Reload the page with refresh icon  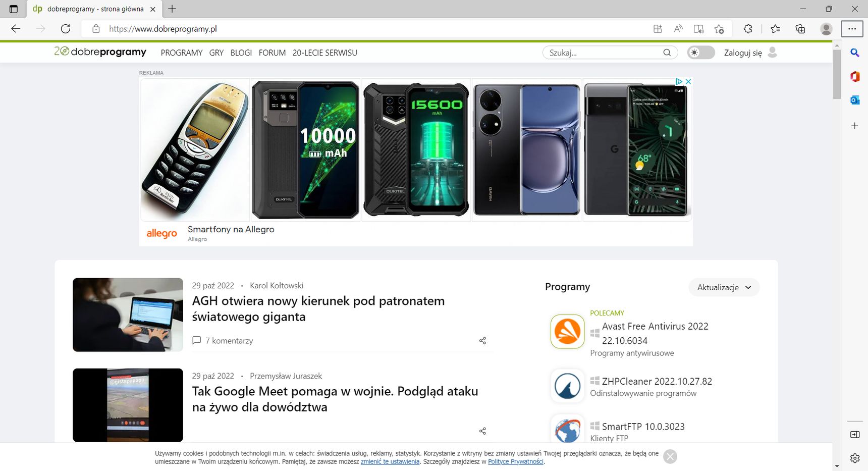click(66, 29)
